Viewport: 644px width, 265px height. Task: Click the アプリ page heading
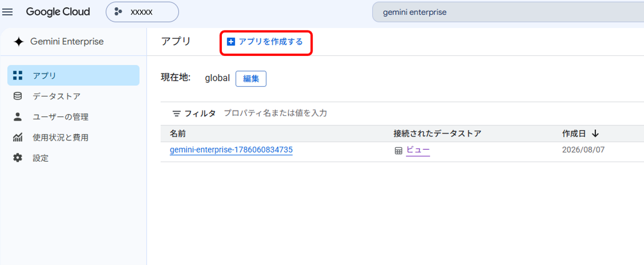tap(176, 42)
